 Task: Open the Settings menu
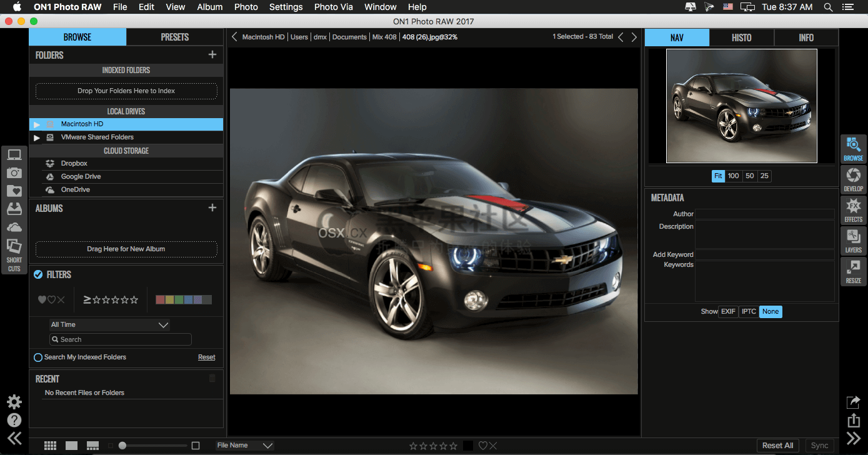286,7
